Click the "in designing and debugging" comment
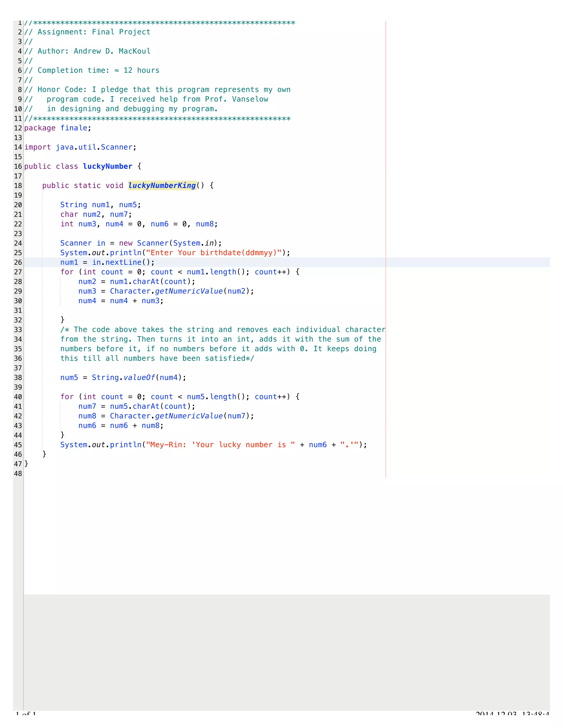Viewport: 563px width, 728px height. click(x=121, y=109)
